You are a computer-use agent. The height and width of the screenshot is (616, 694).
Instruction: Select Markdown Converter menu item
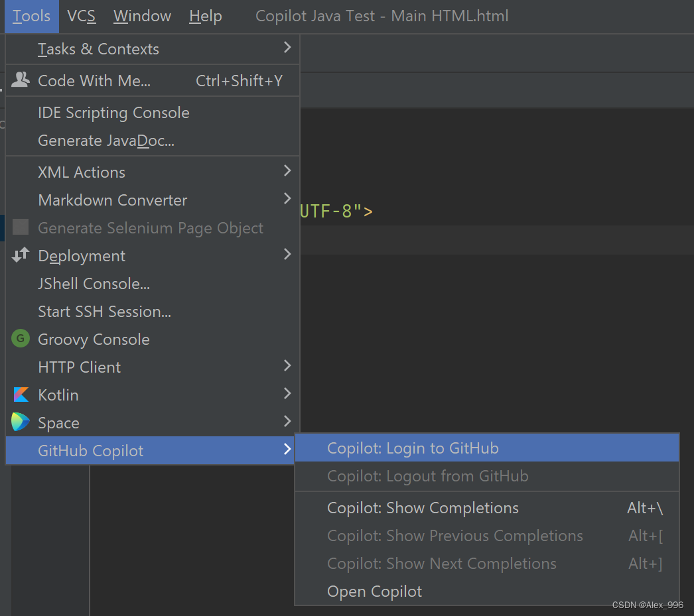click(x=153, y=200)
